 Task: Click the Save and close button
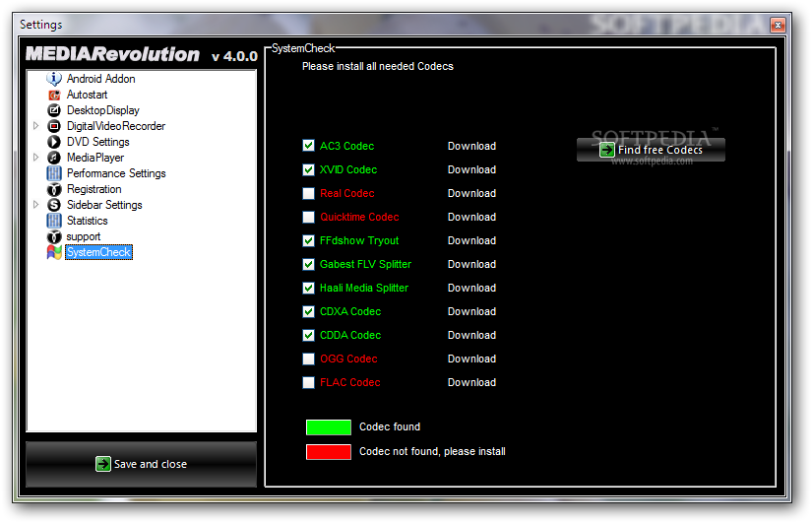(141, 464)
